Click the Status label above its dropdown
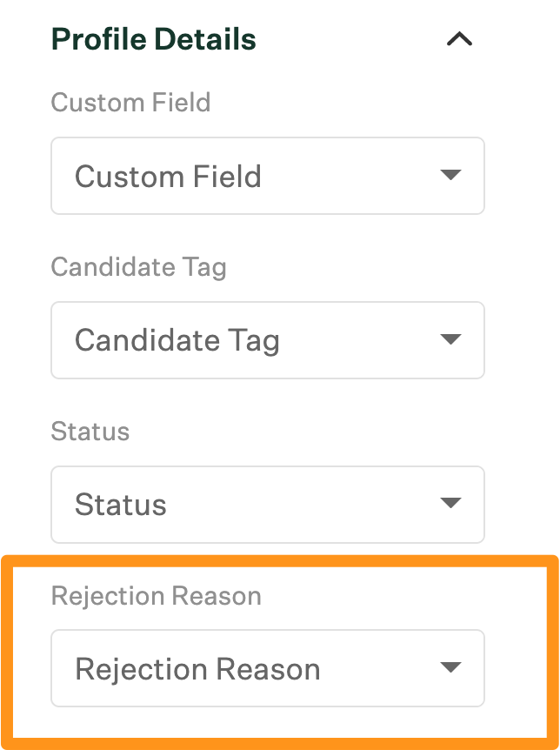This screenshot has height=750, width=560. click(90, 431)
